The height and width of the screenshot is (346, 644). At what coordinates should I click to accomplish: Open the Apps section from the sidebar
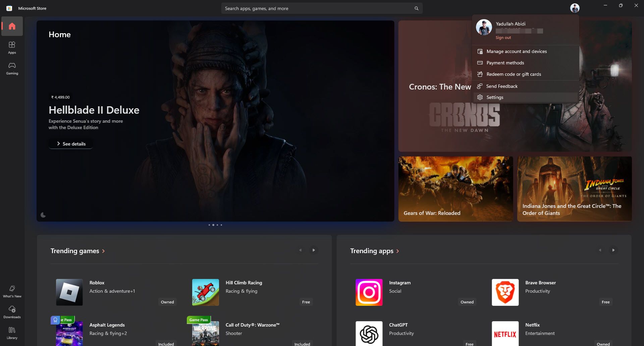(x=12, y=47)
